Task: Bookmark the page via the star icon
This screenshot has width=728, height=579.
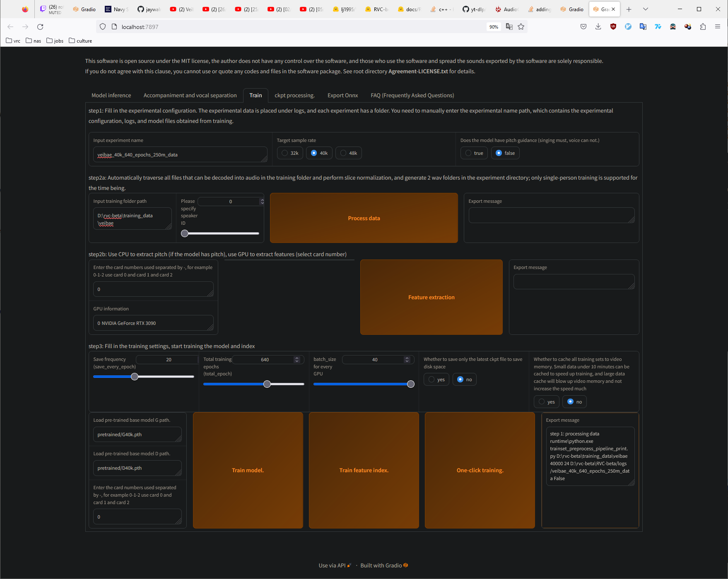Action: [521, 26]
